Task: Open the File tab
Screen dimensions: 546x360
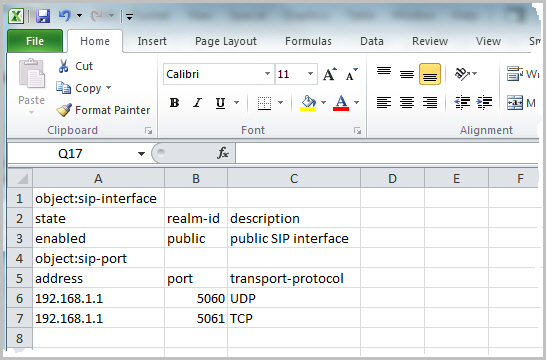Action: tap(35, 41)
